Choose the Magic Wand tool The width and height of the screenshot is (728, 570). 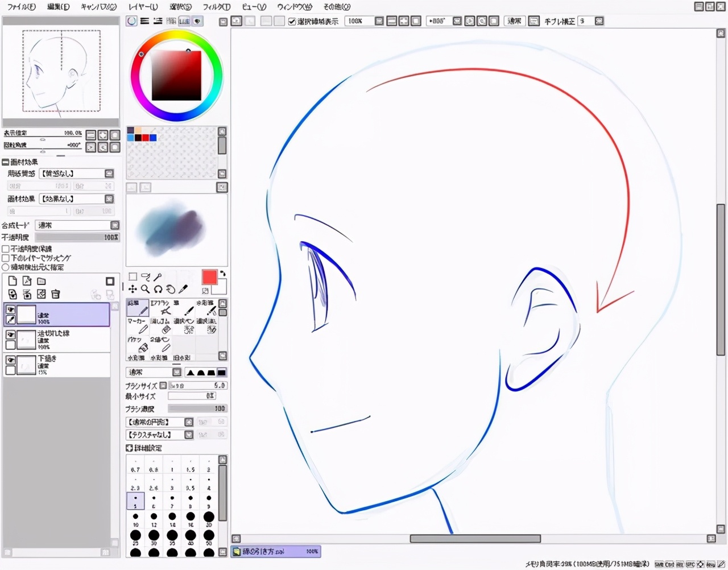(158, 276)
